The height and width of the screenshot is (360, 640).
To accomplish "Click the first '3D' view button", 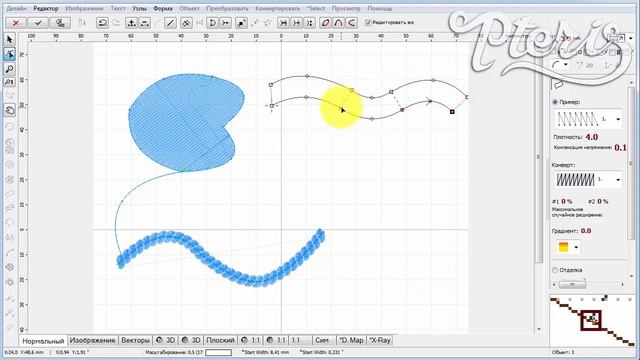I will tap(166, 340).
